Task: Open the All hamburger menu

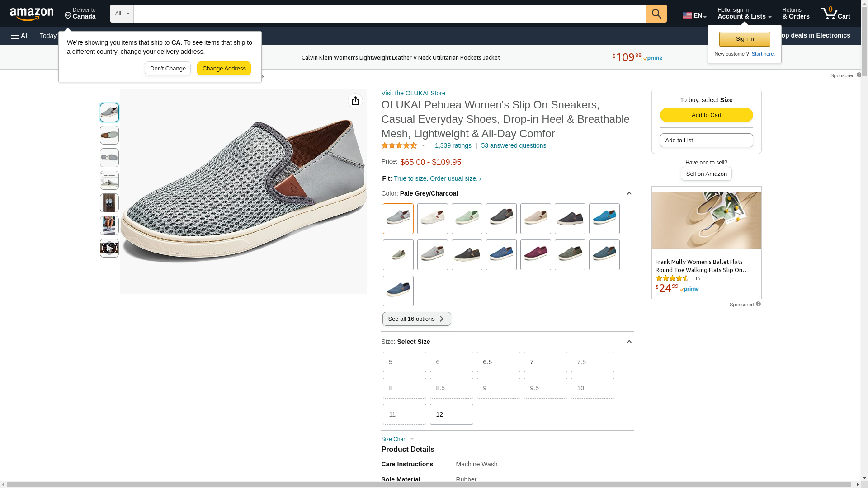Action: pos(20,36)
